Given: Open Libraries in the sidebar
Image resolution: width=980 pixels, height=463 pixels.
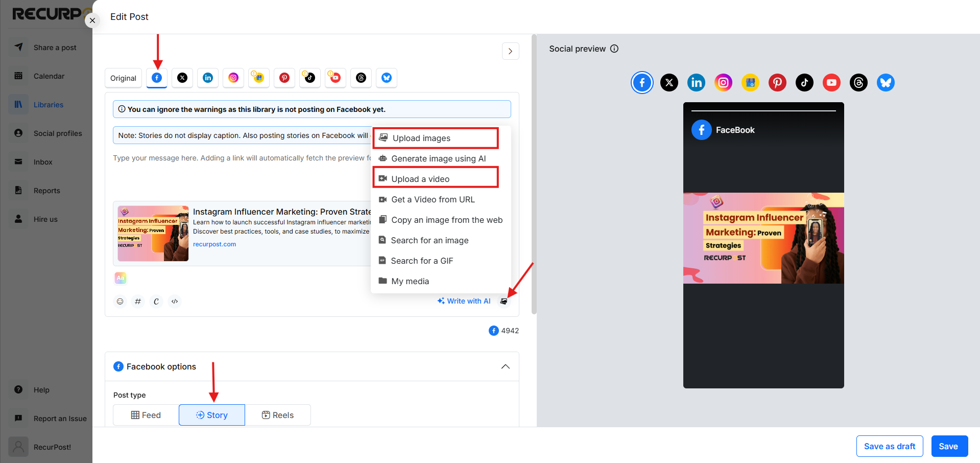Looking at the screenshot, I should pyautogui.click(x=46, y=105).
